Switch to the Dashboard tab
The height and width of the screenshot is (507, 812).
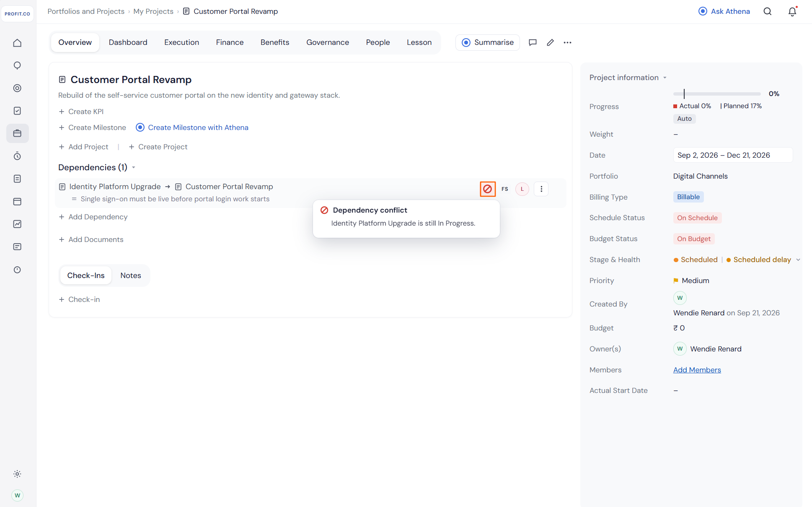pos(128,42)
